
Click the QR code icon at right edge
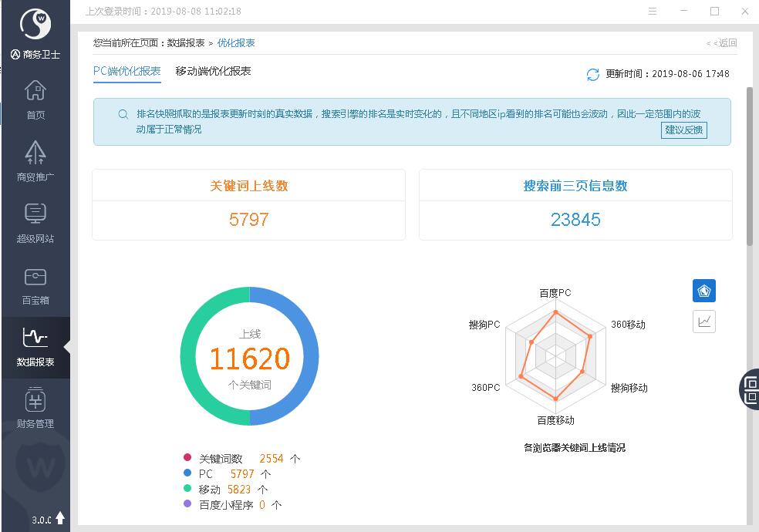coord(751,389)
